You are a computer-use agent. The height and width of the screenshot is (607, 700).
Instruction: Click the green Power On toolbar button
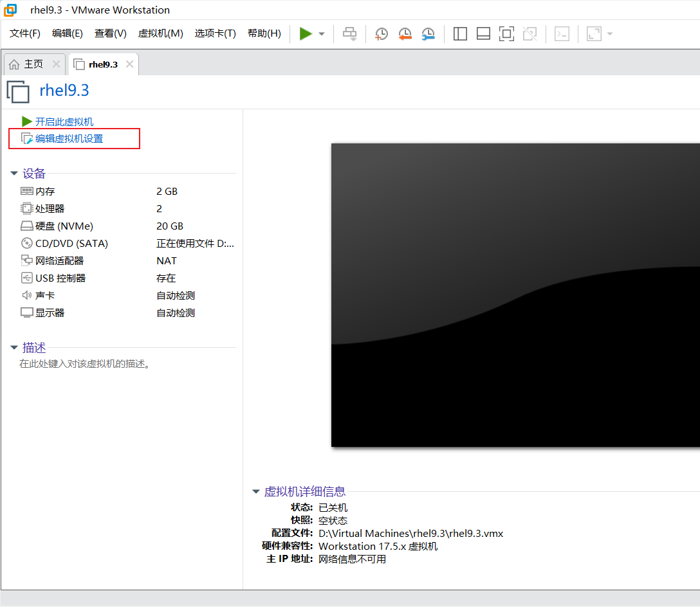coord(306,33)
